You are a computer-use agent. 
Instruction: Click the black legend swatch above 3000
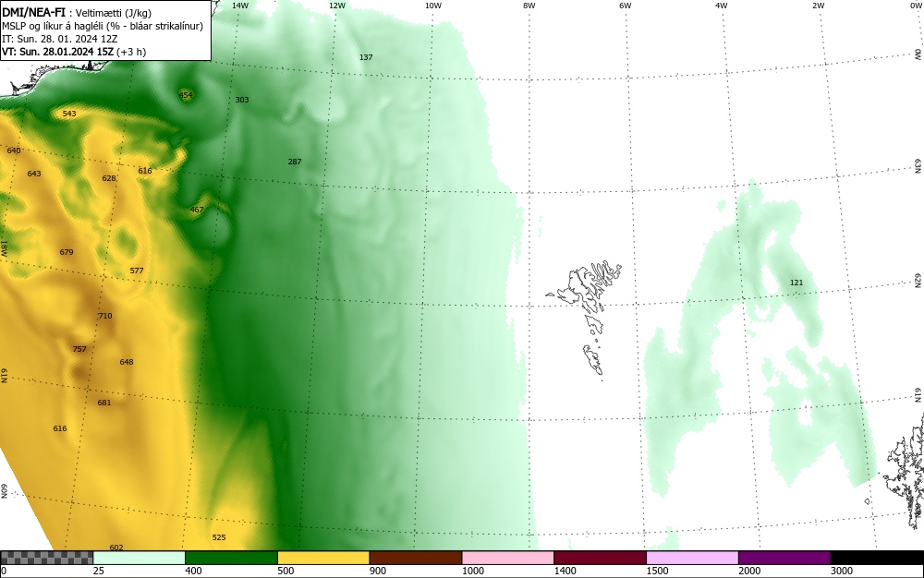pos(877,558)
